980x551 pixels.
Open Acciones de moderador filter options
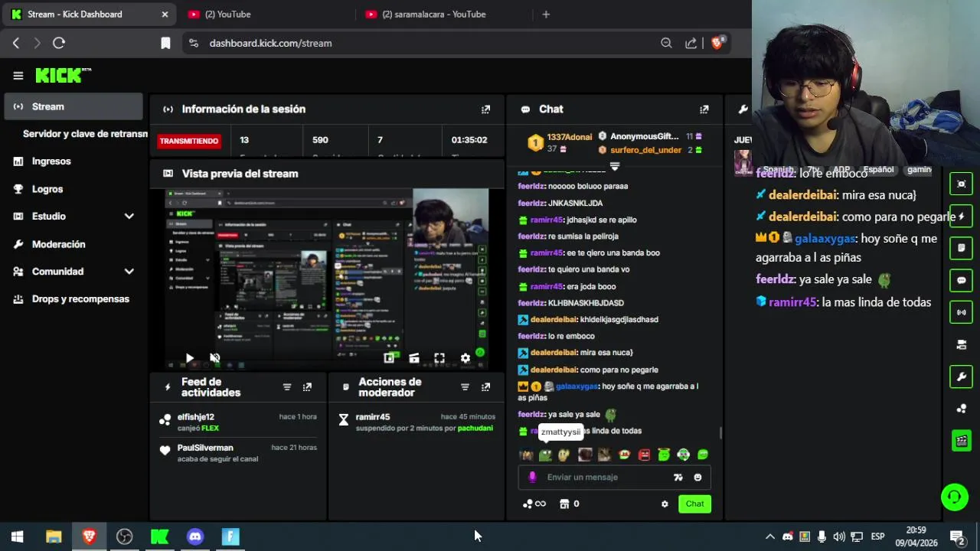coord(465,387)
